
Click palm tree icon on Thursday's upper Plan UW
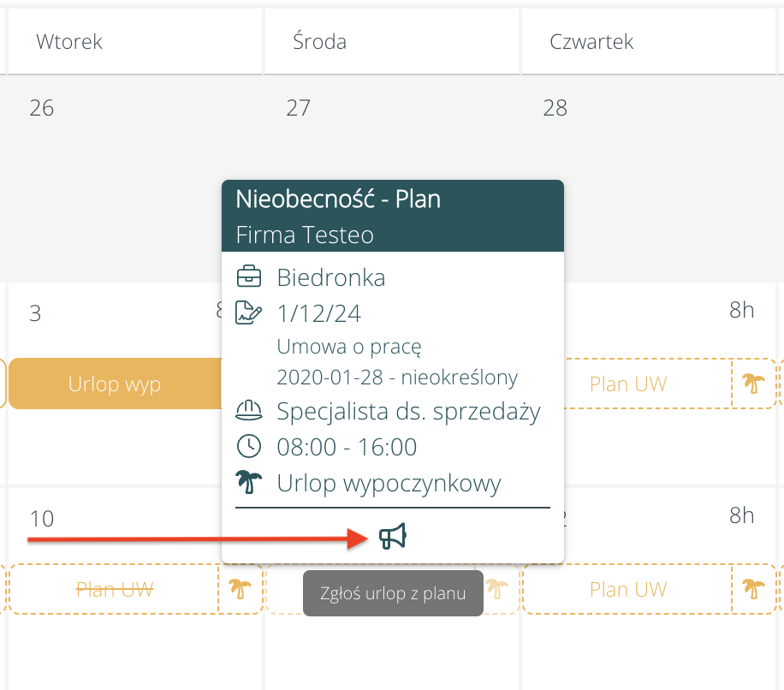coord(753,384)
